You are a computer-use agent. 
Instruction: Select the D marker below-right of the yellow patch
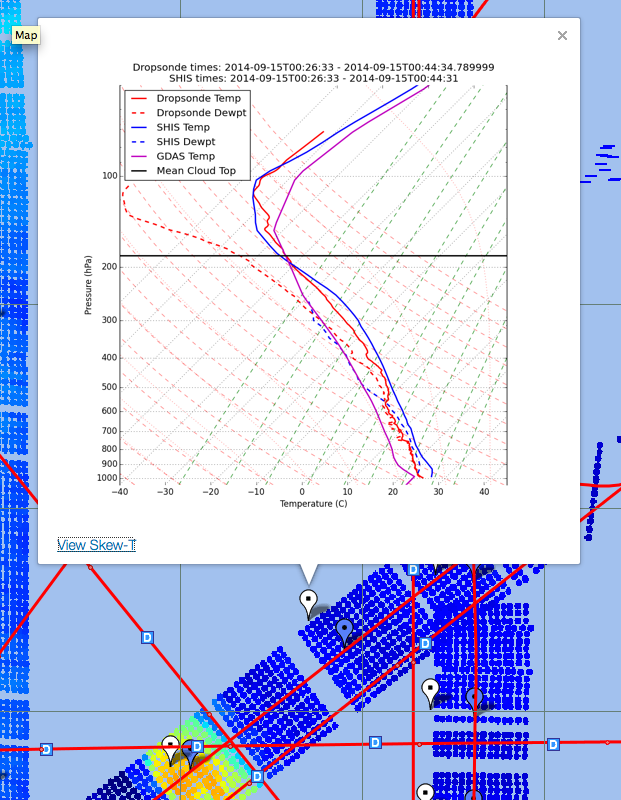(x=257, y=776)
